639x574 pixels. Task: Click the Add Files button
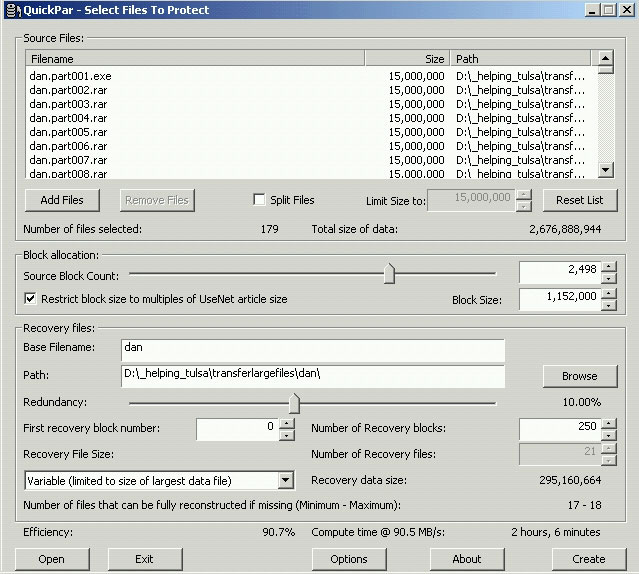pos(62,200)
